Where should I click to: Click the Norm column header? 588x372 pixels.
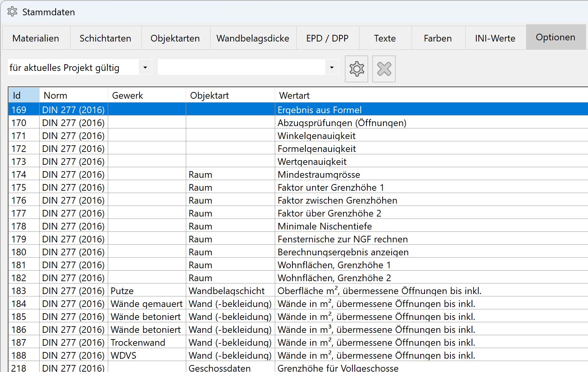pos(74,95)
